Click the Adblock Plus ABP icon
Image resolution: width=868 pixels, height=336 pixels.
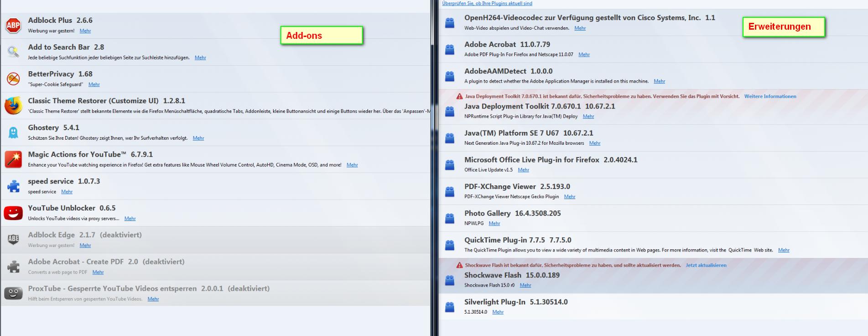point(13,25)
